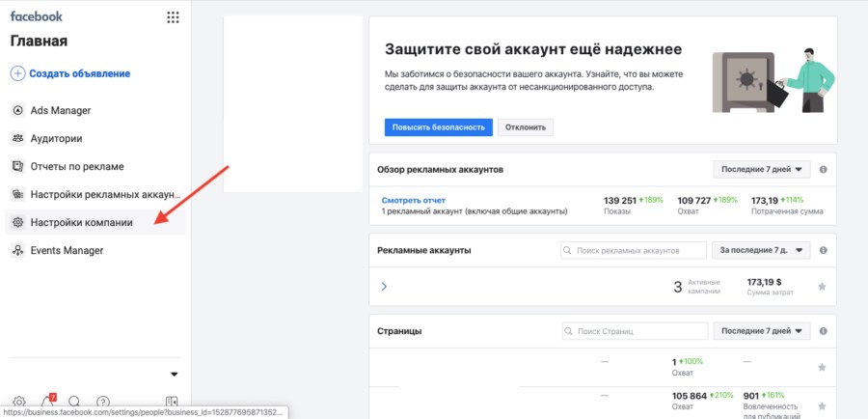Click Защитите свой аккаунт ещё надежнее heading
The image size is (868, 419).
click(533, 49)
